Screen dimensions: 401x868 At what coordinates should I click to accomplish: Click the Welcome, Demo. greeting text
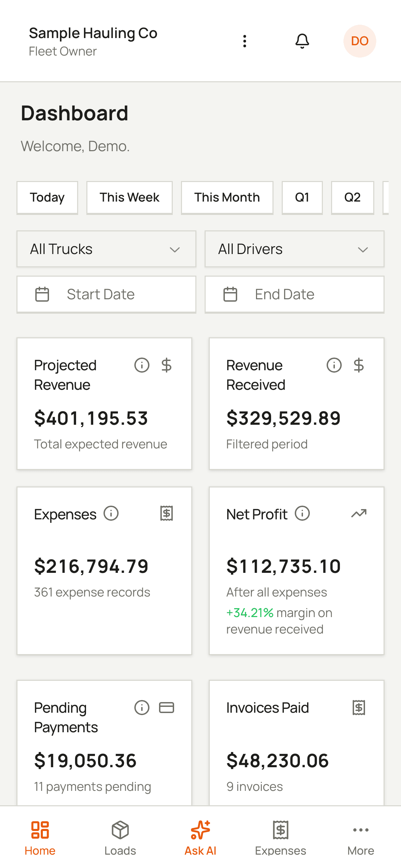[75, 146]
